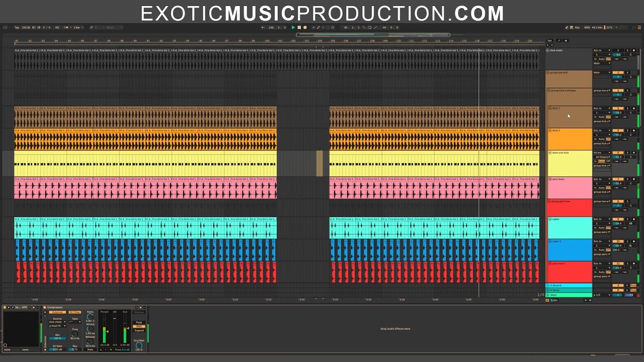Image resolution: width=644 pixels, height=362 pixels.
Task: Click Kick 2 volume value field
Action: 618,135
